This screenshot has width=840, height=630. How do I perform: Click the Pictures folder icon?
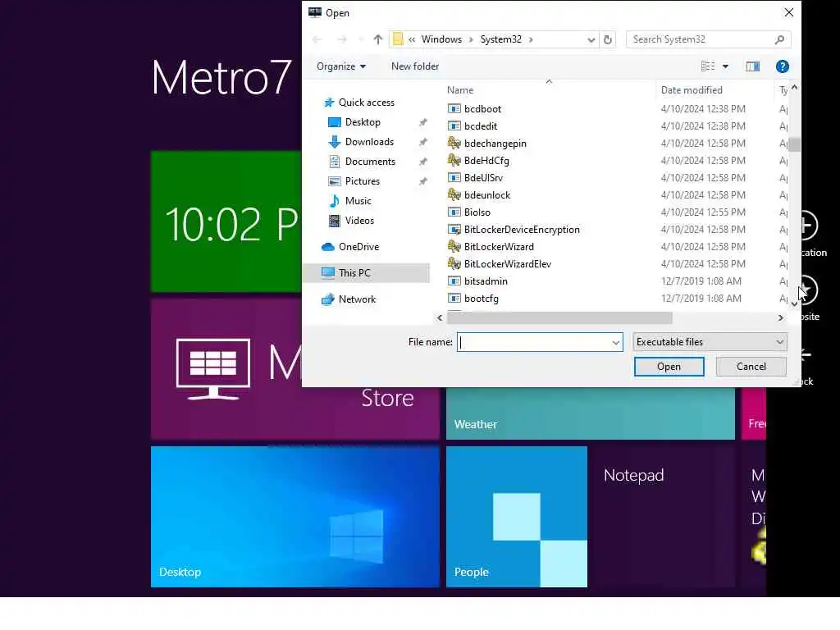[x=335, y=181]
